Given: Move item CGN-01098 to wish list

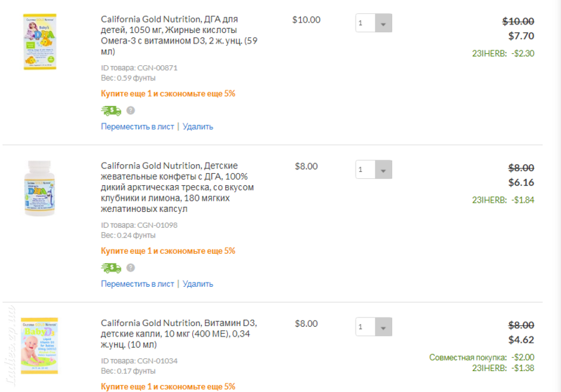Looking at the screenshot, I should 137,284.
